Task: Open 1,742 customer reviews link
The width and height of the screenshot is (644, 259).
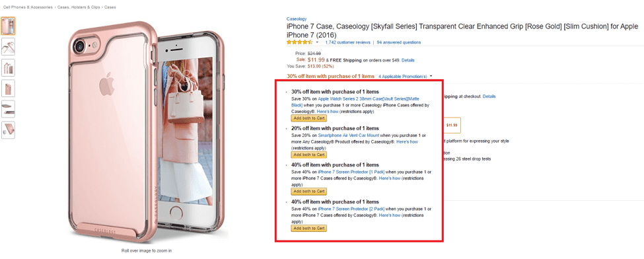Action: click(347, 42)
